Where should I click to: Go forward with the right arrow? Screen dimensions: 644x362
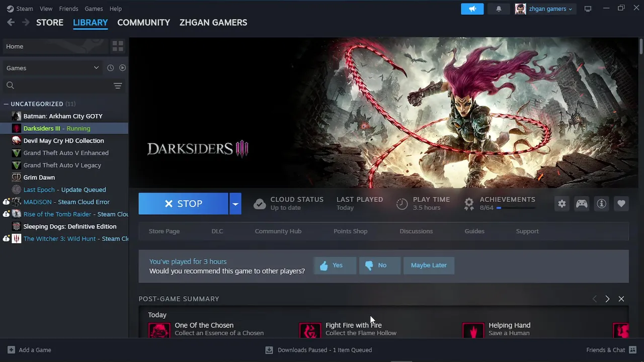26,22
